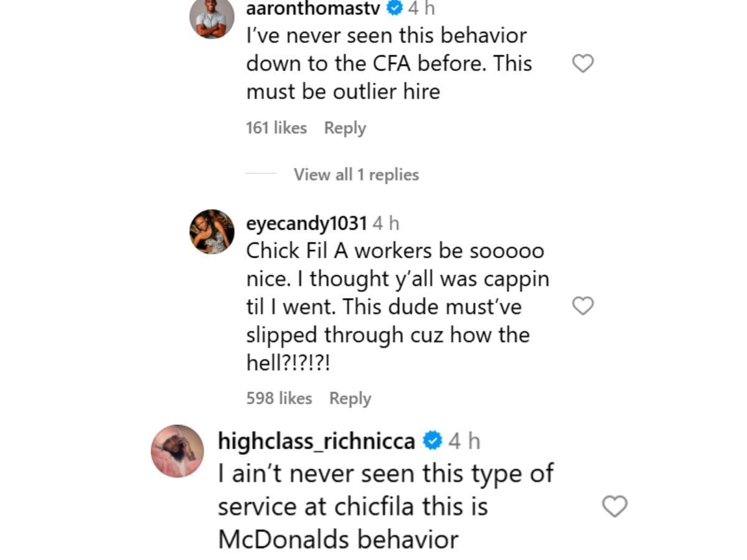747x560 pixels.
Task: Click the 4 h timestamp next to highclass_richnicca
Action: [x=464, y=441]
